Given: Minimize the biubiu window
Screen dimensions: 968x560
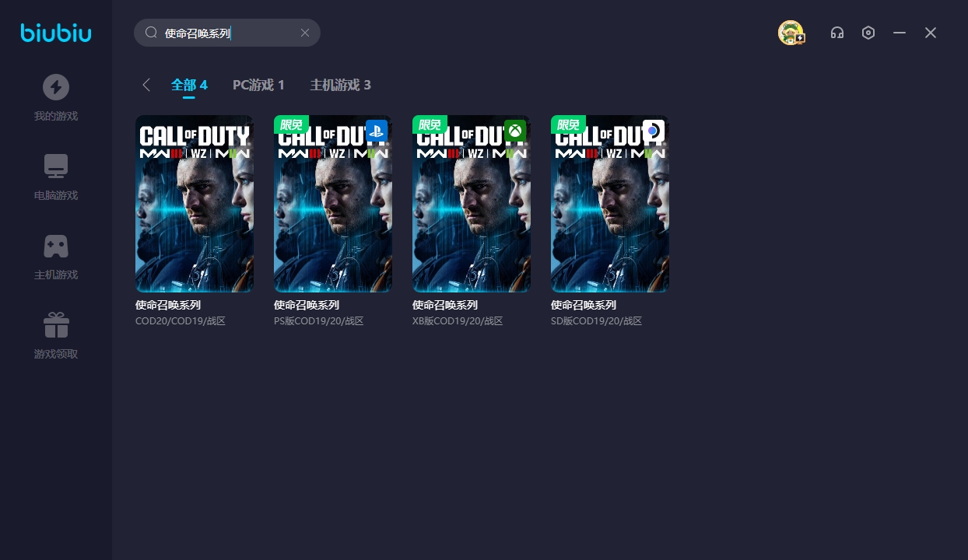Looking at the screenshot, I should [900, 33].
